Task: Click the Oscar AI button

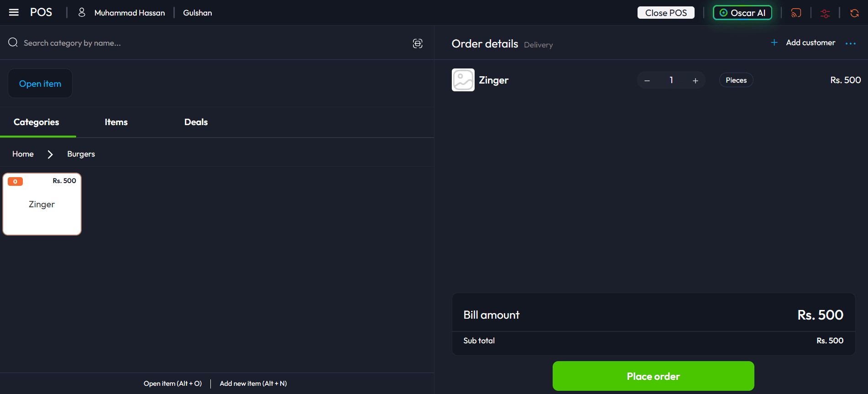Action: (743, 13)
